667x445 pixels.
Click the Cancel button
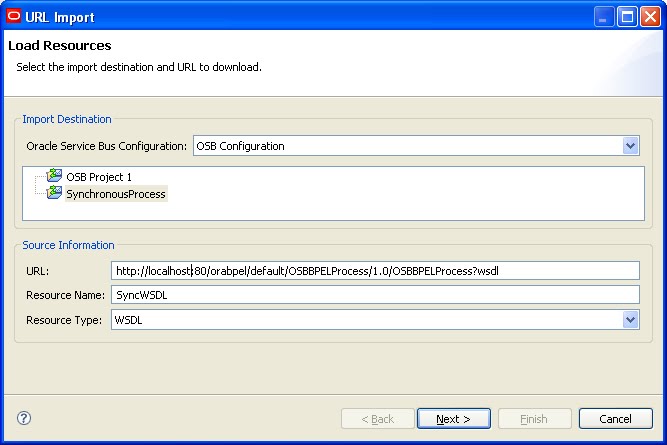click(615, 419)
